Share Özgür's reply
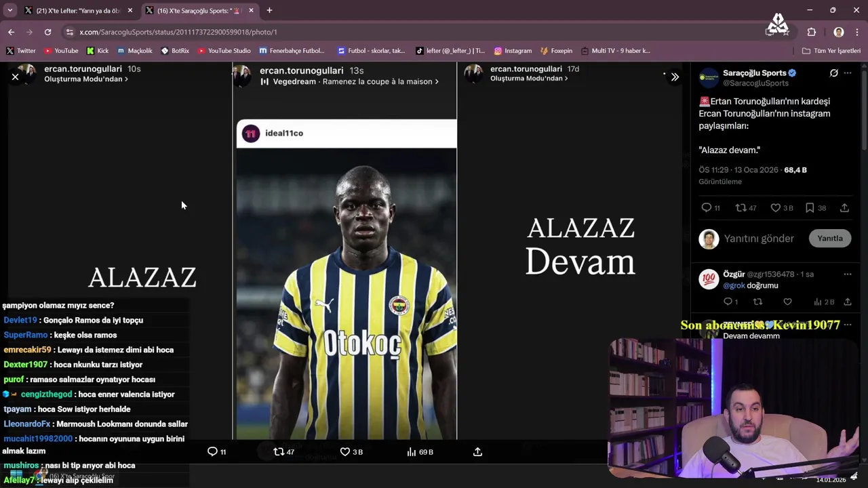The height and width of the screenshot is (488, 868). coord(848,302)
